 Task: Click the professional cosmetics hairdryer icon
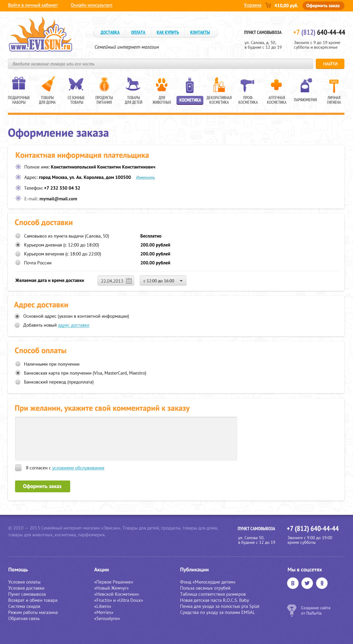(247, 86)
